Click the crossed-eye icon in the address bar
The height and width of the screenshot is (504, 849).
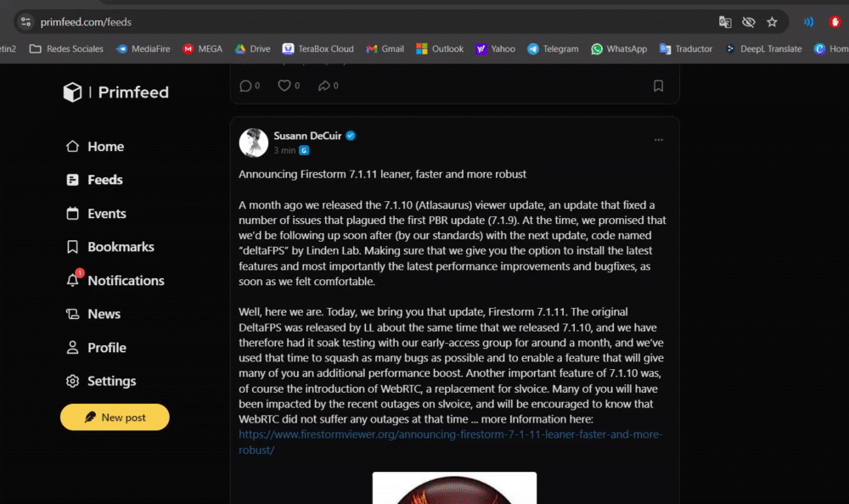point(748,22)
